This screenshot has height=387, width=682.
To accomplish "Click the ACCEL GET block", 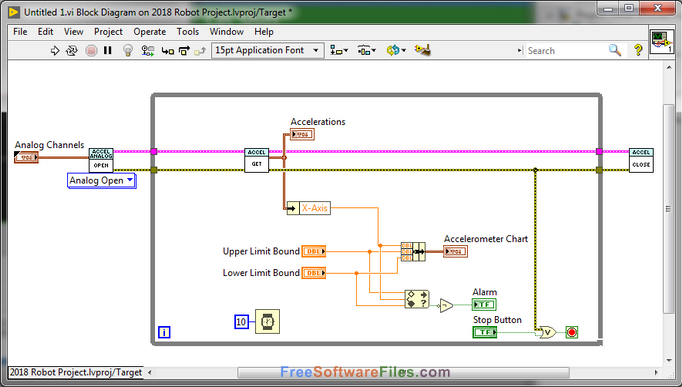I will (x=257, y=160).
